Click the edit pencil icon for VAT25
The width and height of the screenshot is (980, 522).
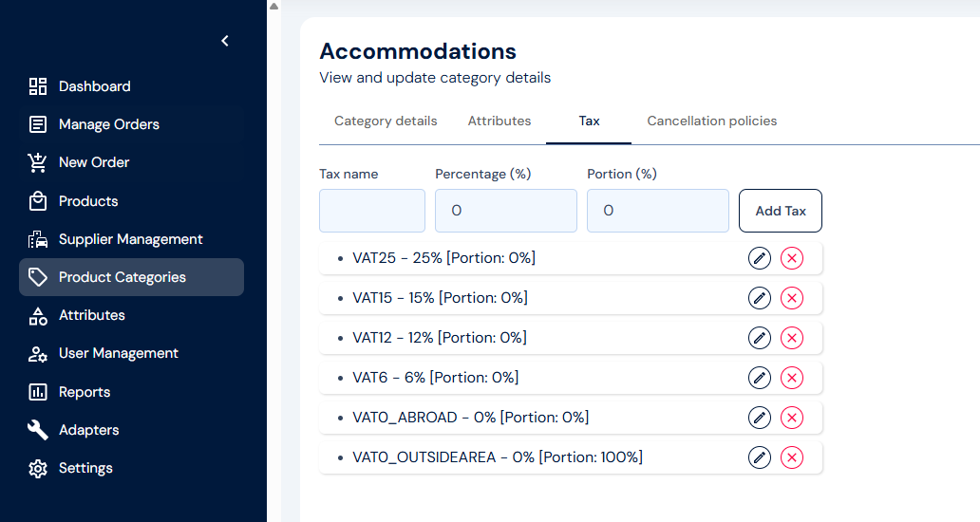pos(760,258)
